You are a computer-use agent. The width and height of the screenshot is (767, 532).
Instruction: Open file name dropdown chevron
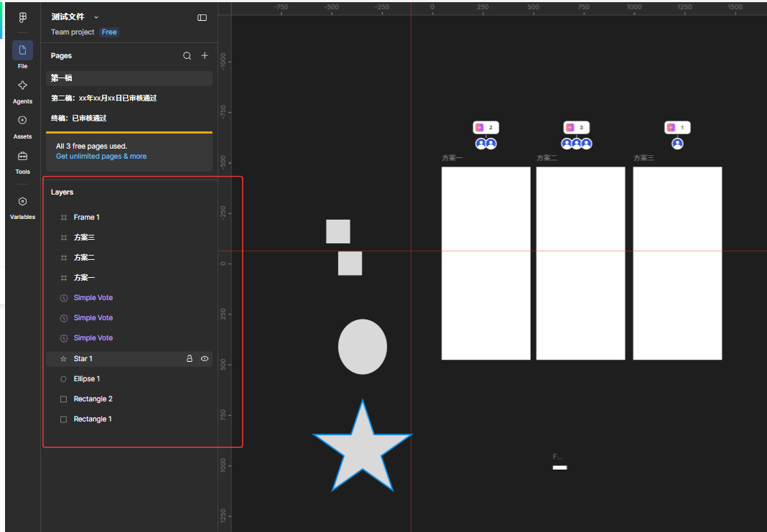96,17
